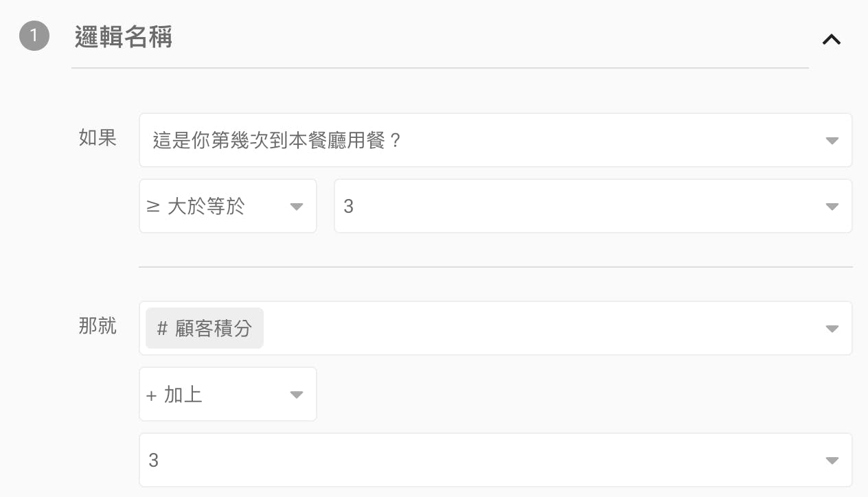Click the arrow icon beside 加上
Screen dimensions: 868x497
point(297,395)
